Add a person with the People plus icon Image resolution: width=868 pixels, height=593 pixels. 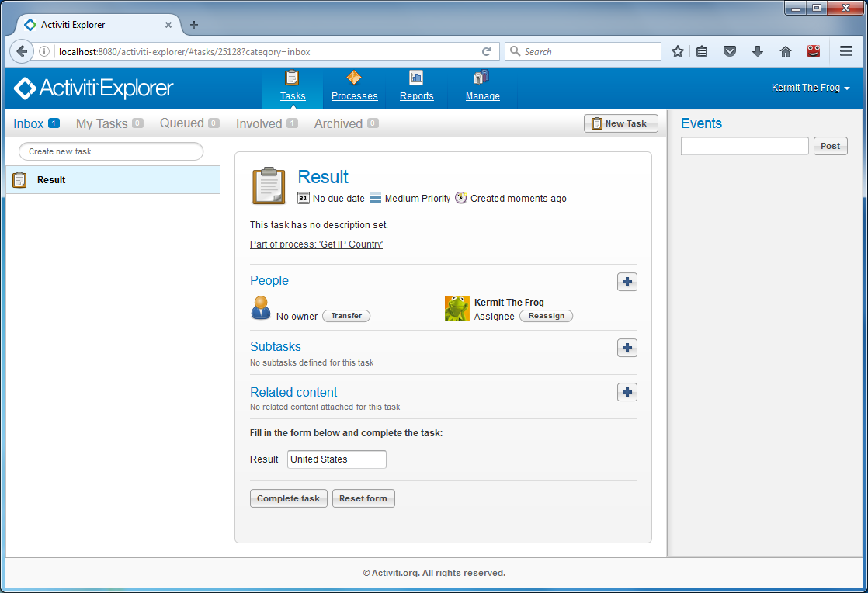point(627,282)
